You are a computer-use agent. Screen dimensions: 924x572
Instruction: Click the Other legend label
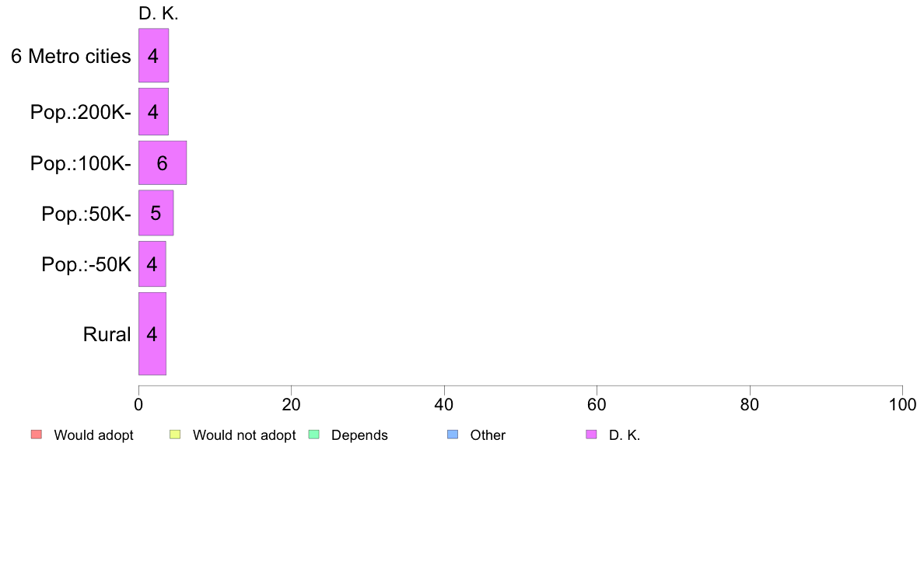coord(488,435)
